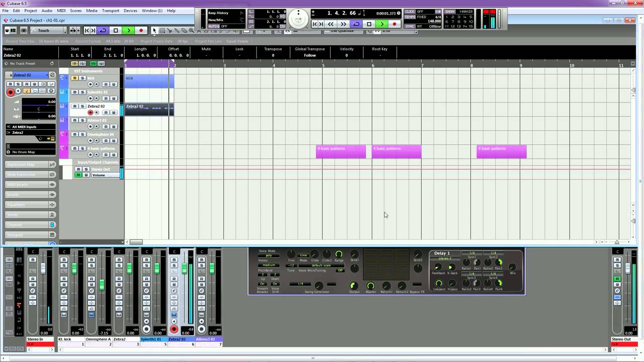Click the green Play button on transport panel
The height and width of the screenshot is (362, 644).
(382, 24)
